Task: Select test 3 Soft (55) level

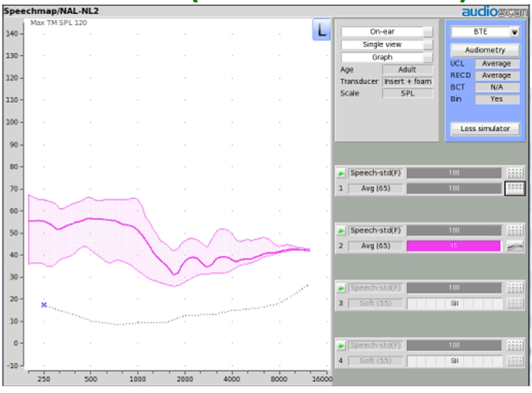Action: (x=375, y=303)
